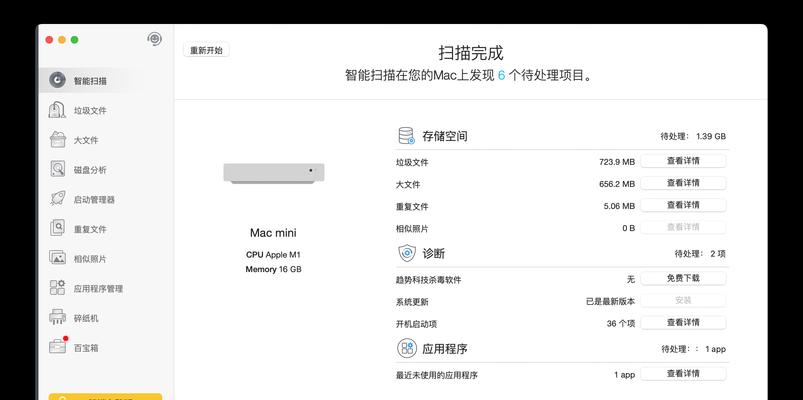Open the 碎纸机 shredder icon
Viewport: 803px width, 400px height.
57,318
